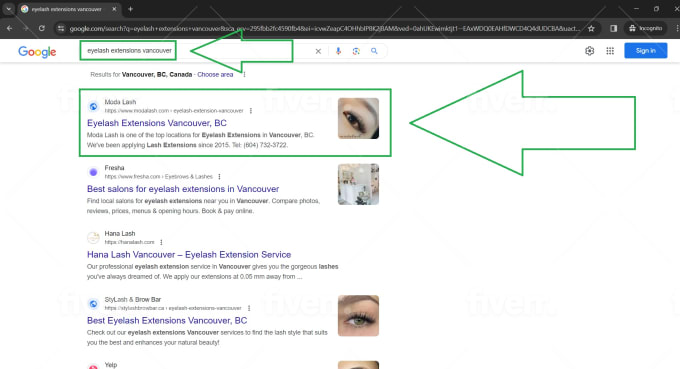Click the modalash.com breadcrumb URL text

pyautogui.click(x=174, y=111)
